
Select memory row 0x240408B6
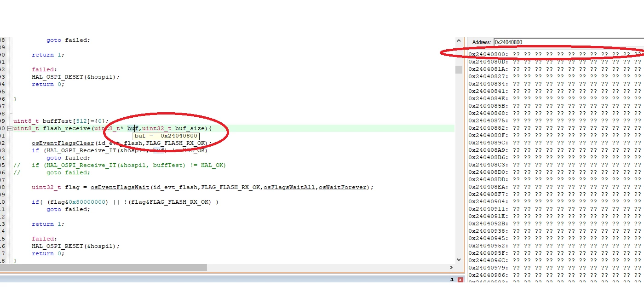(555, 157)
